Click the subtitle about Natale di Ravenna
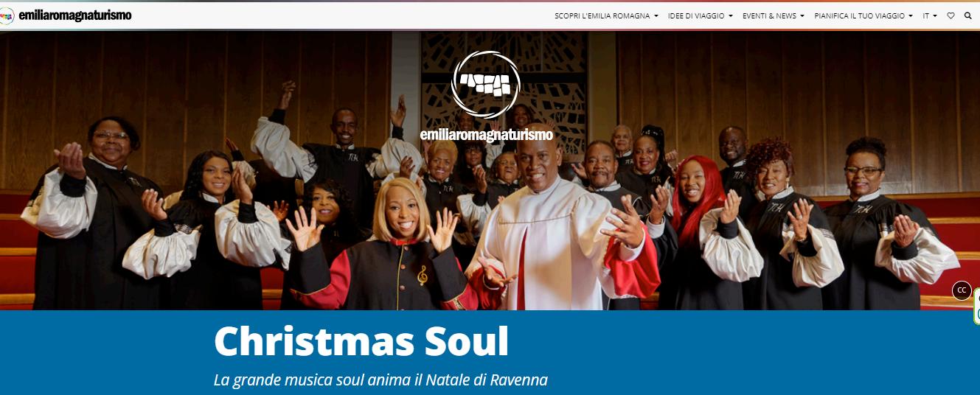The image size is (980, 395). click(x=380, y=380)
